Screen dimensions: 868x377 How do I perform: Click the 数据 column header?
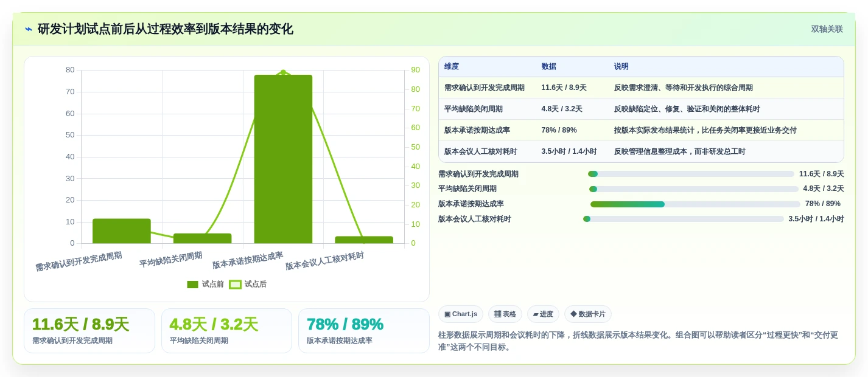pos(549,67)
